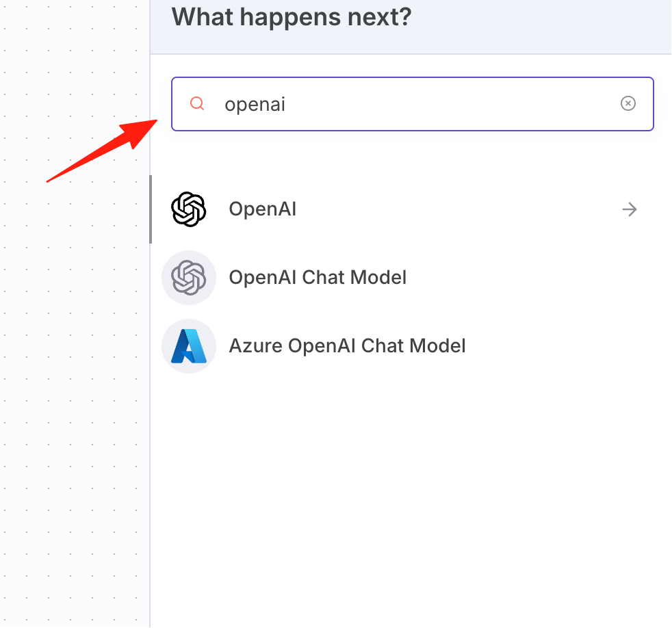Click the vertical handle on the panel's left edge
This screenshot has width=672, height=628.
(151, 209)
